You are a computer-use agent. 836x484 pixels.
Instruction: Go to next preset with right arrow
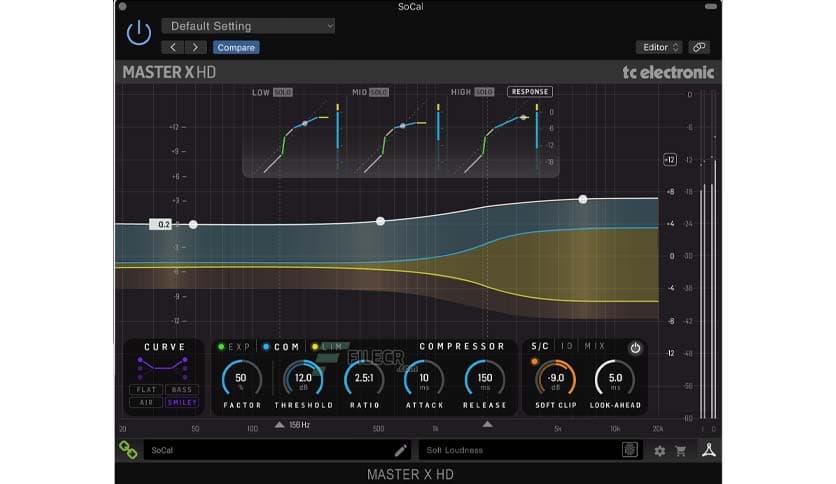click(195, 47)
